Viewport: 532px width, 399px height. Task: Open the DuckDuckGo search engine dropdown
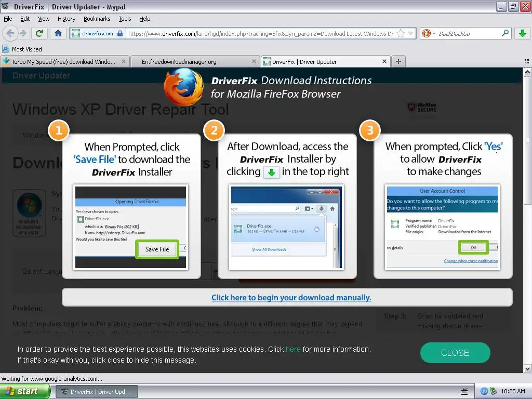point(429,33)
